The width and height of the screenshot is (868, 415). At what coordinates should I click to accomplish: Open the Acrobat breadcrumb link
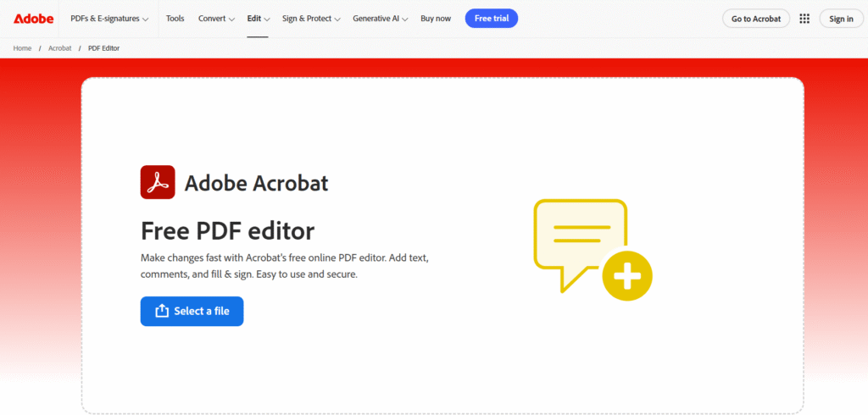click(x=59, y=48)
